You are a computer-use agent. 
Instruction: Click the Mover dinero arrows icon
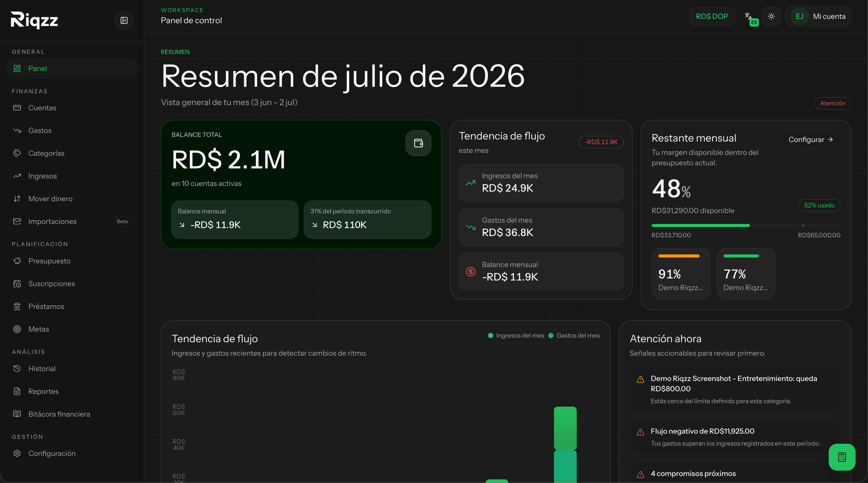pos(17,199)
